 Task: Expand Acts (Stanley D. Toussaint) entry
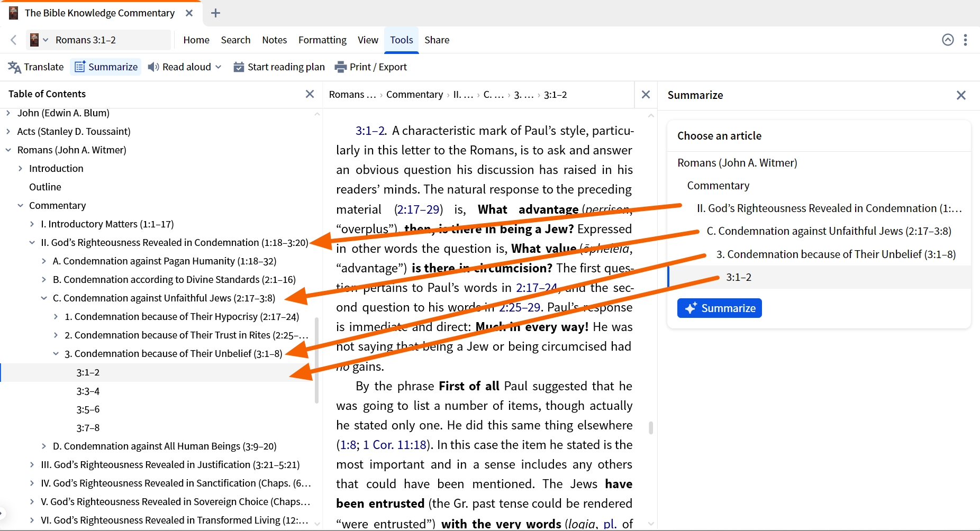[8, 131]
